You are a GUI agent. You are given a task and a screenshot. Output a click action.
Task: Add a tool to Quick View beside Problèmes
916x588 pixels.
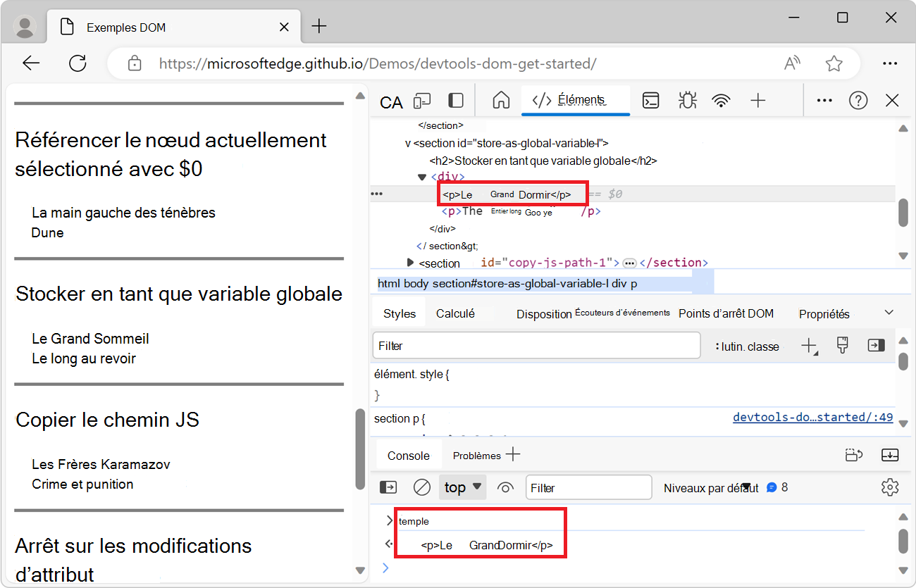coord(513,455)
